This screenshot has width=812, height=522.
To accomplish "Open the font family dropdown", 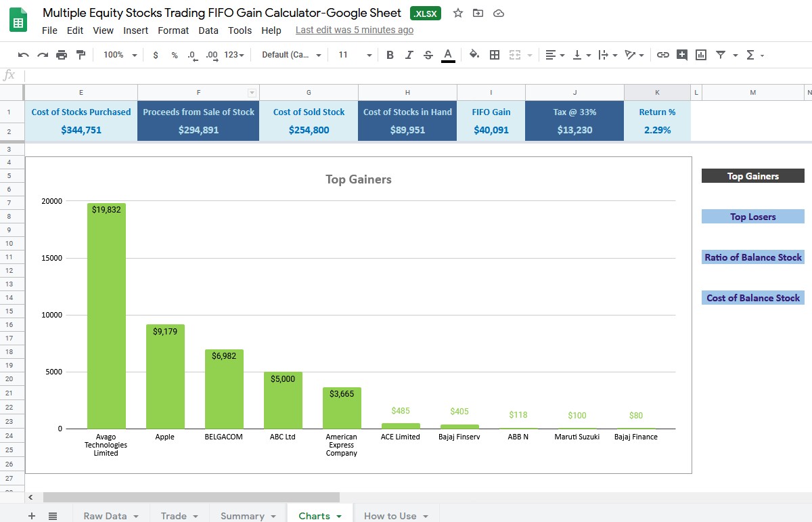I will pyautogui.click(x=292, y=55).
